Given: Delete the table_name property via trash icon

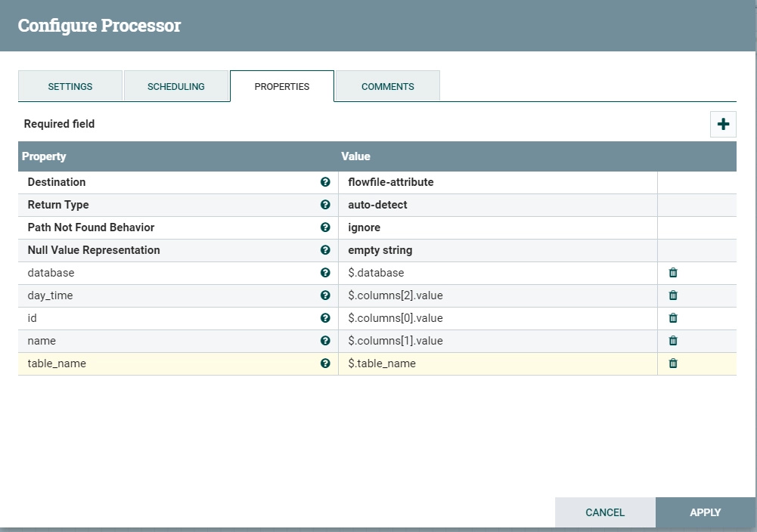Looking at the screenshot, I should tap(673, 363).
